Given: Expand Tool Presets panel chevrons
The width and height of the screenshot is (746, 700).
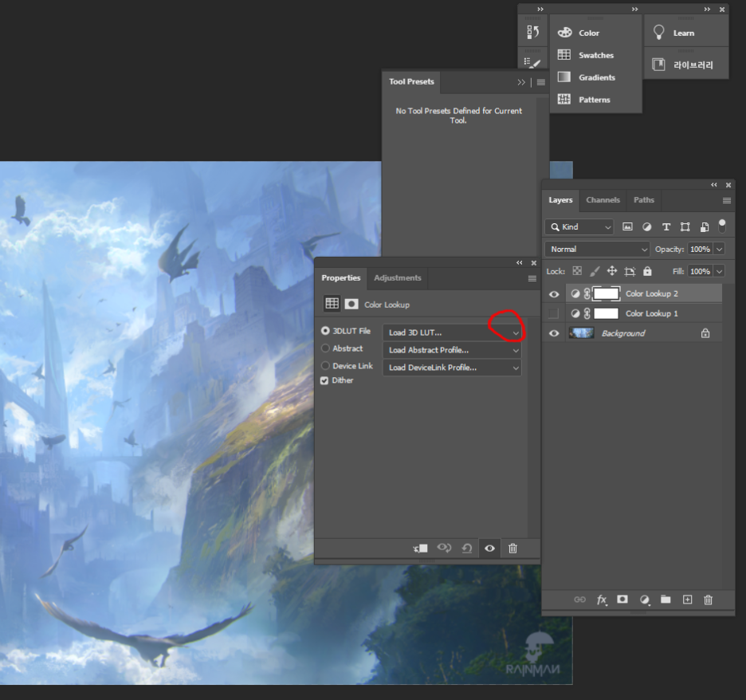Looking at the screenshot, I should pyautogui.click(x=521, y=82).
